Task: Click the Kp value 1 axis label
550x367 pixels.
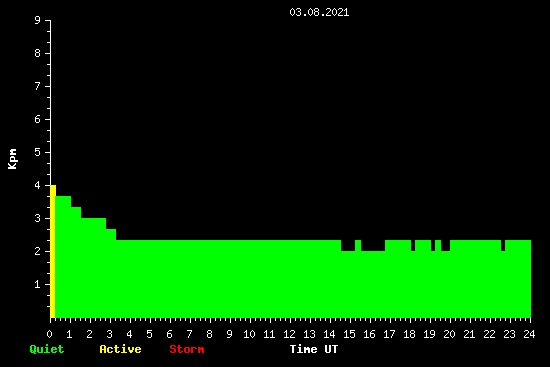Action: coord(38,284)
